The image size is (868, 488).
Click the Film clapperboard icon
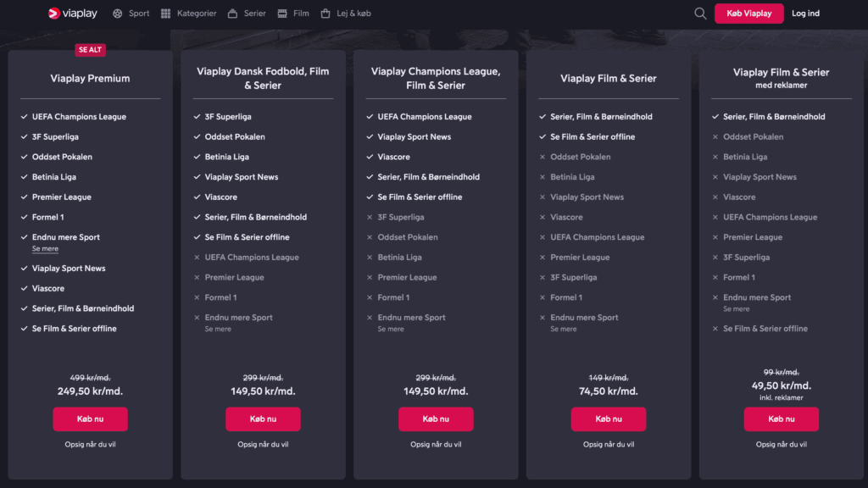pos(281,14)
